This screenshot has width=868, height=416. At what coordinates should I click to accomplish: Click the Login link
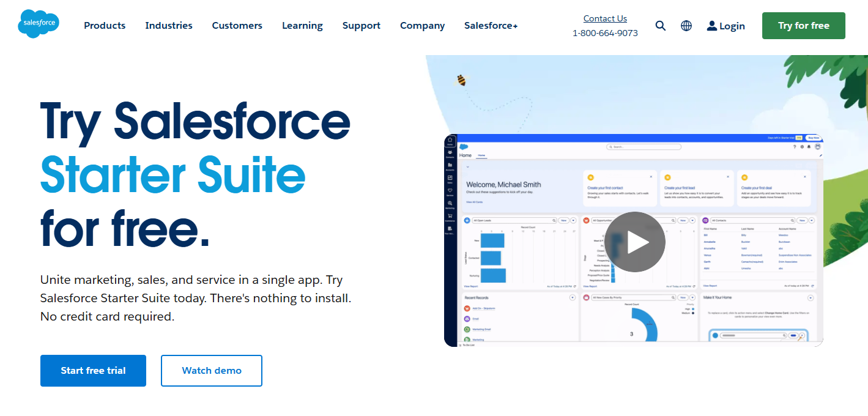tap(726, 26)
